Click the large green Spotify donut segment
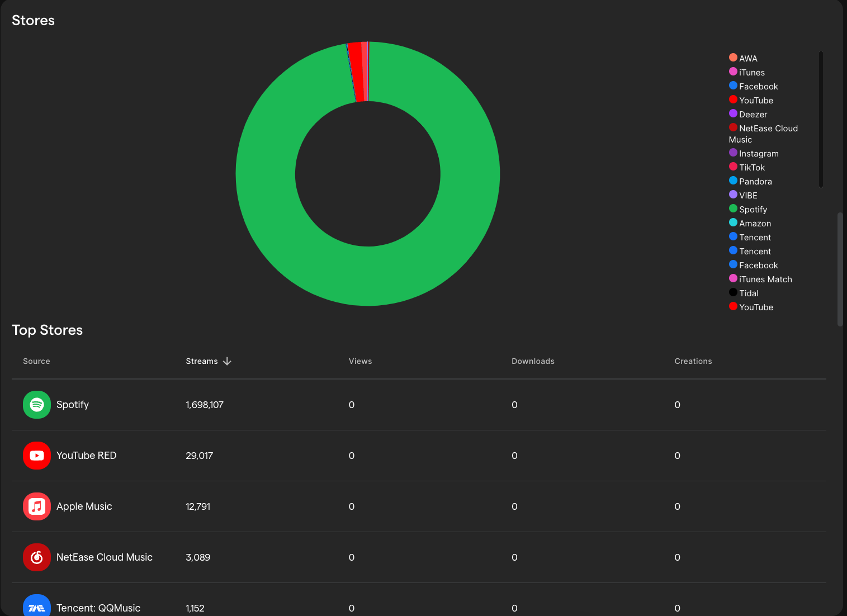This screenshot has width=847, height=616. coord(368,276)
